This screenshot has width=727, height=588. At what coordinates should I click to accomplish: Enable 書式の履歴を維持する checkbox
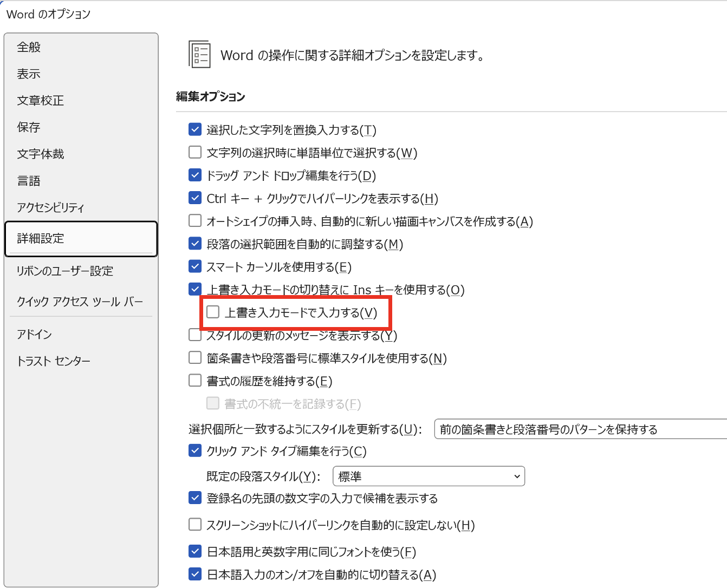(195, 381)
